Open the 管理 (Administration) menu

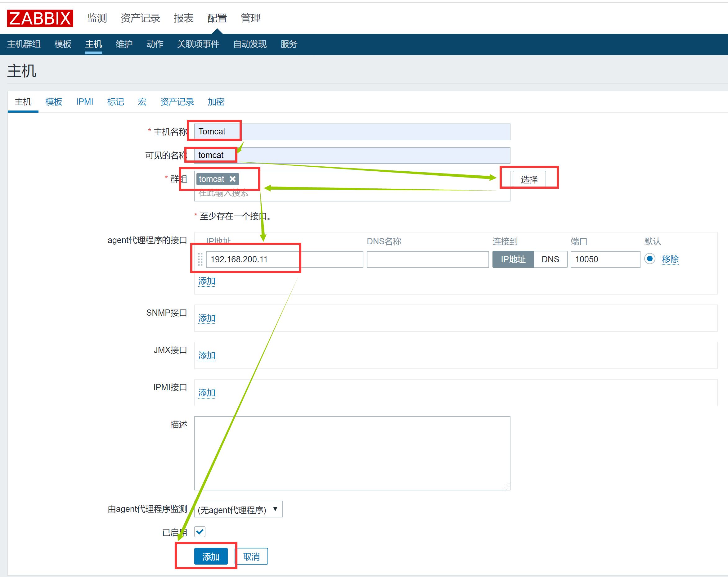(250, 18)
